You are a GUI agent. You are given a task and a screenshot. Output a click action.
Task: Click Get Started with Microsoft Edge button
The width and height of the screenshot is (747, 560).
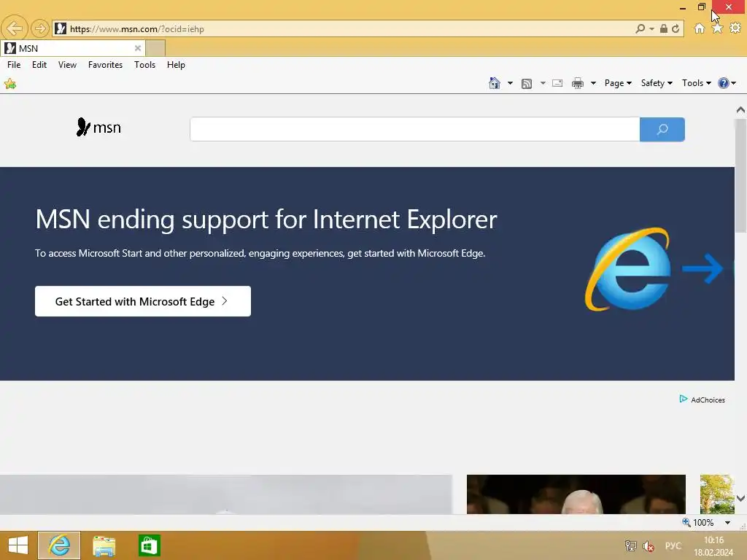[143, 301]
